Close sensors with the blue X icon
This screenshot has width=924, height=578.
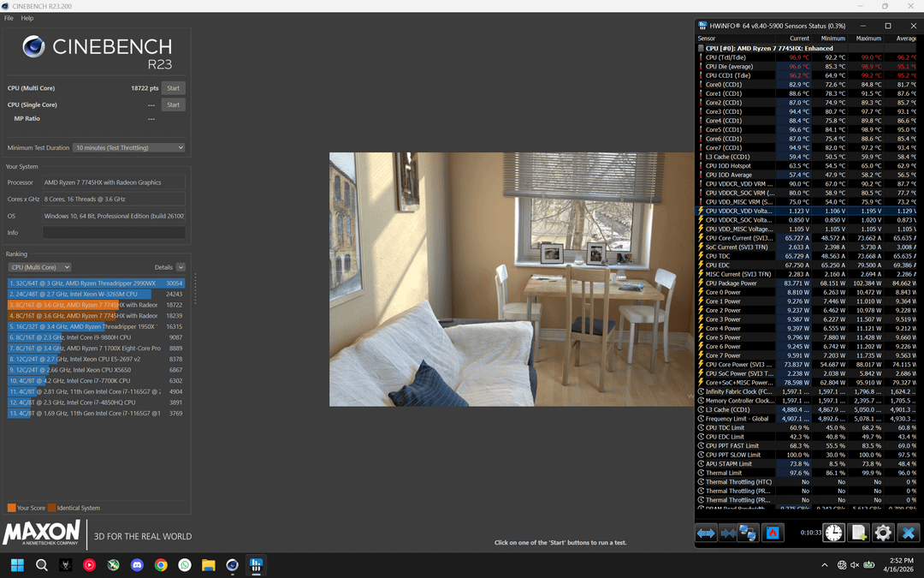908,533
